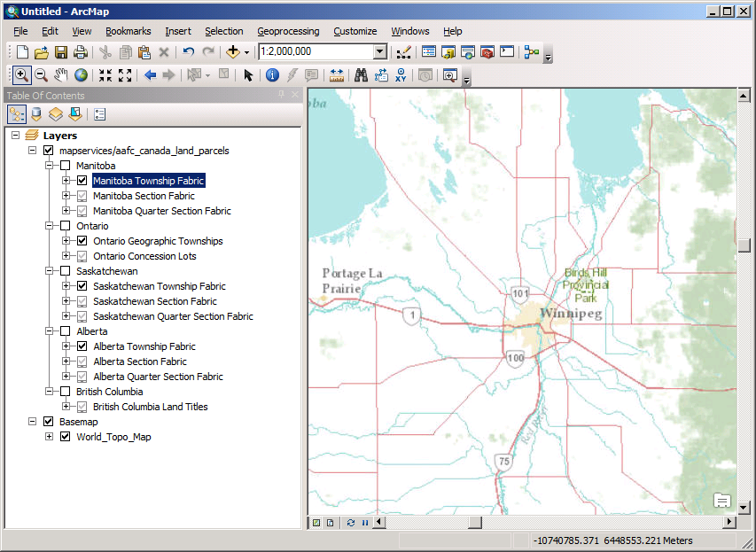The height and width of the screenshot is (552, 756).
Task: Open the Editor toolbar icon
Action: (x=403, y=51)
